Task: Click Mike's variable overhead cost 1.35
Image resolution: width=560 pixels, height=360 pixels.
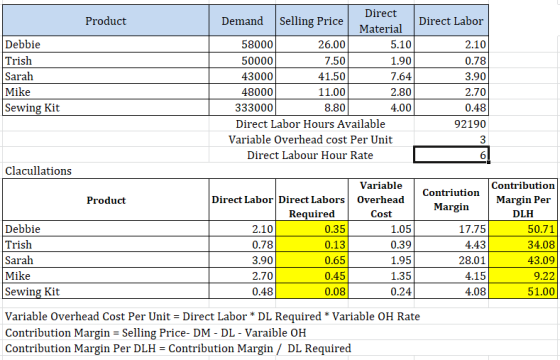Action: tap(381, 276)
